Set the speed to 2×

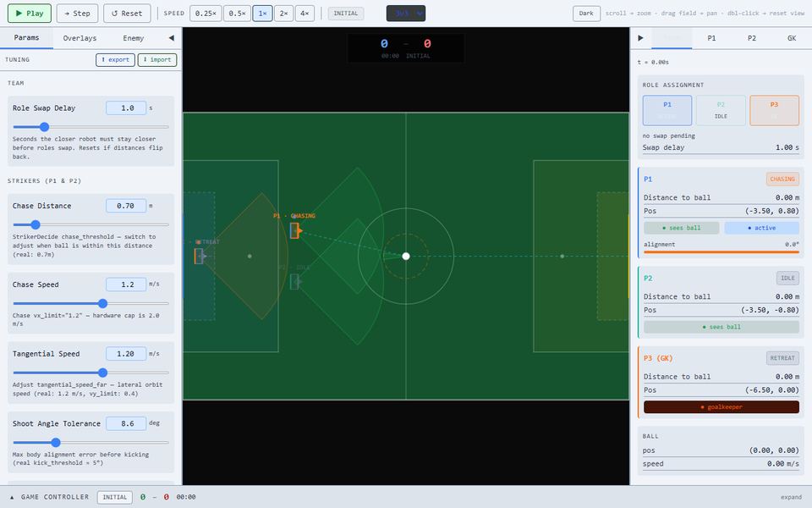pos(284,13)
